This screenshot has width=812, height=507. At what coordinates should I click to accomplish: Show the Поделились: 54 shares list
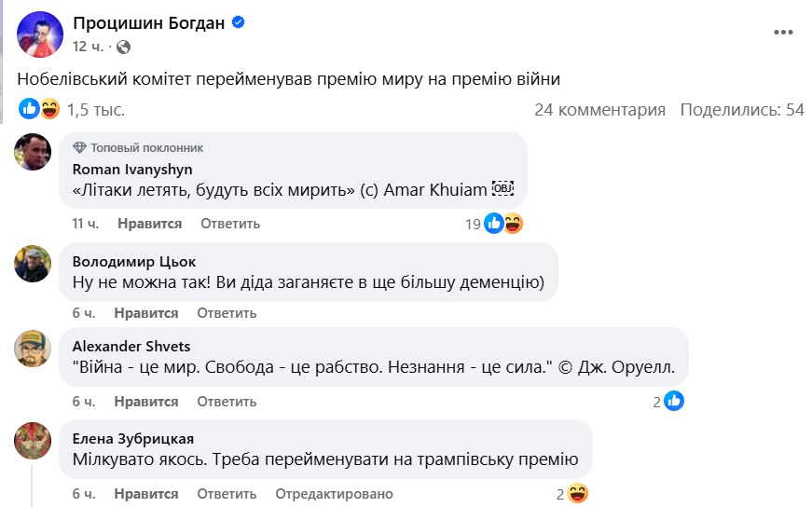point(742,110)
